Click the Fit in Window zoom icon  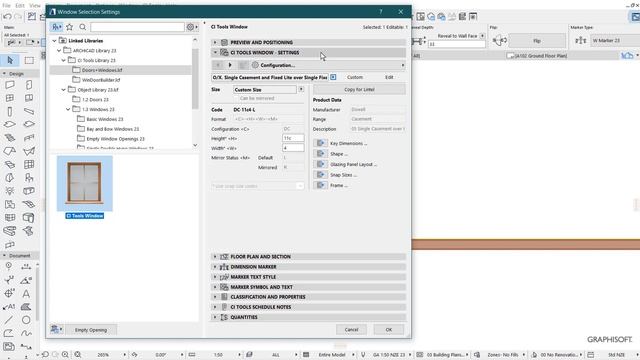click(x=78, y=355)
